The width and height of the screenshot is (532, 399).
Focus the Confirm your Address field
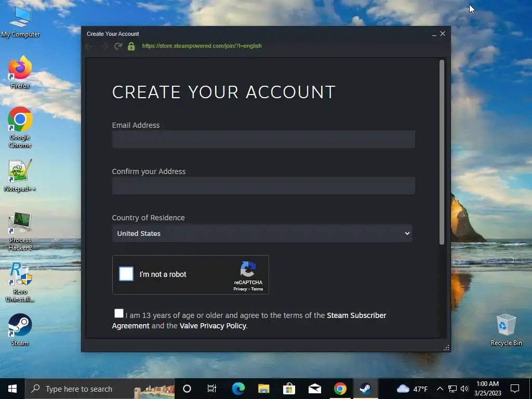click(x=263, y=185)
